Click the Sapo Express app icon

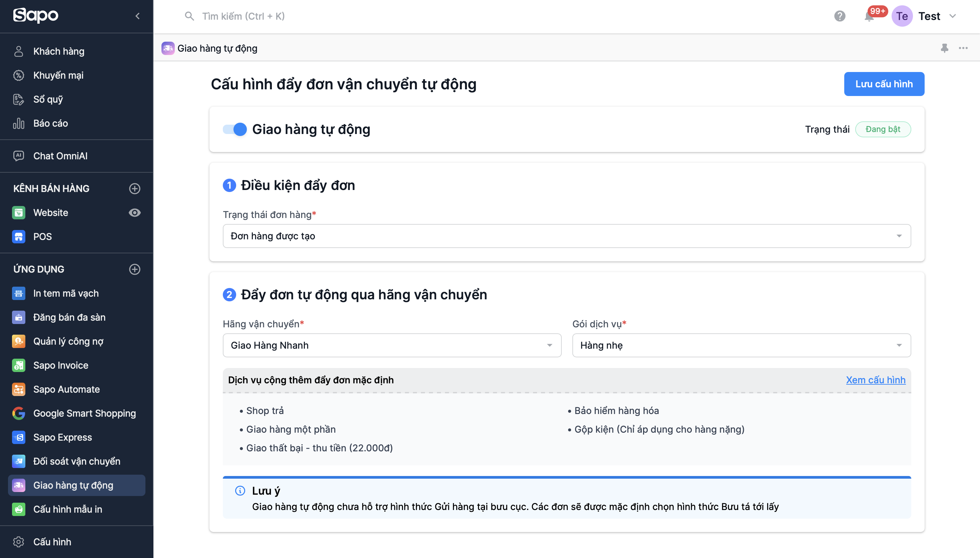(x=18, y=437)
